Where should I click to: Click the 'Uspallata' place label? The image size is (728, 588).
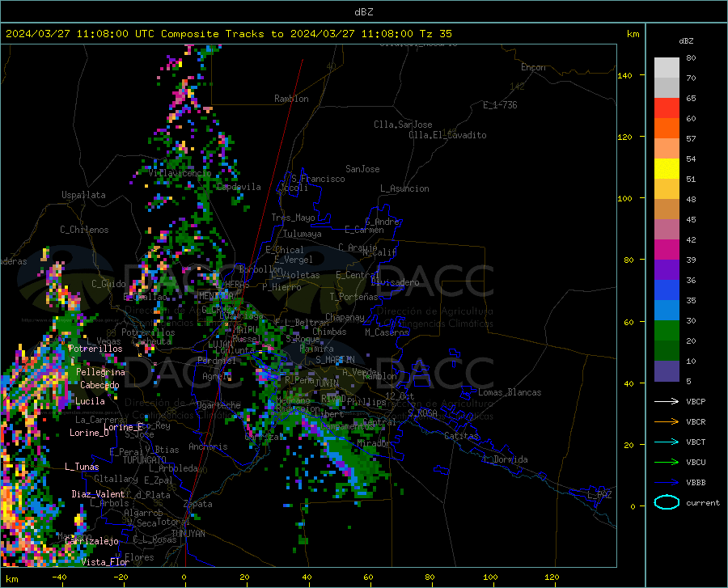point(83,195)
